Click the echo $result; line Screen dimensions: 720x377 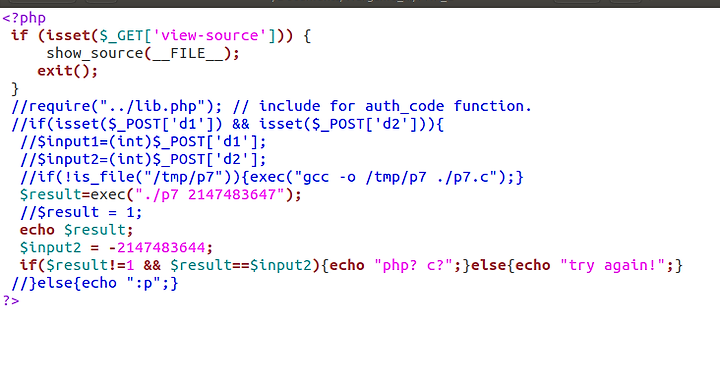(x=76, y=230)
